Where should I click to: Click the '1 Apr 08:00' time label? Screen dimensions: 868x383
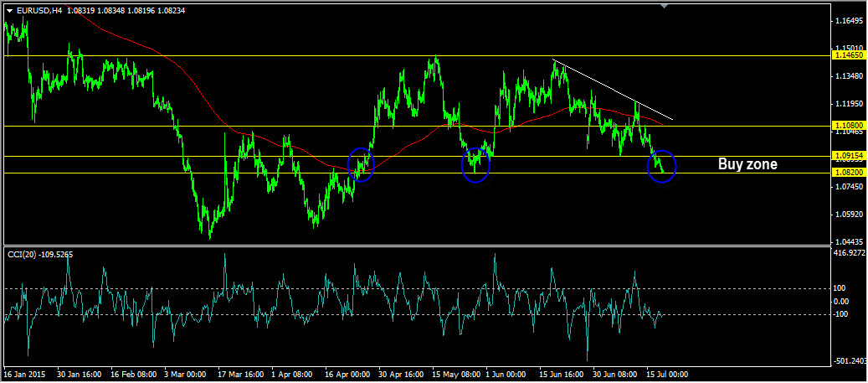[x=293, y=374]
